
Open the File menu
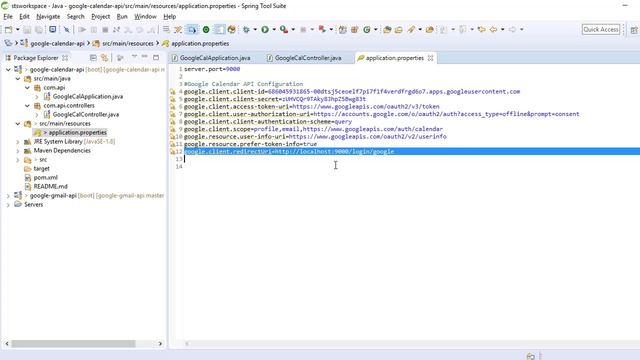(x=8, y=16)
